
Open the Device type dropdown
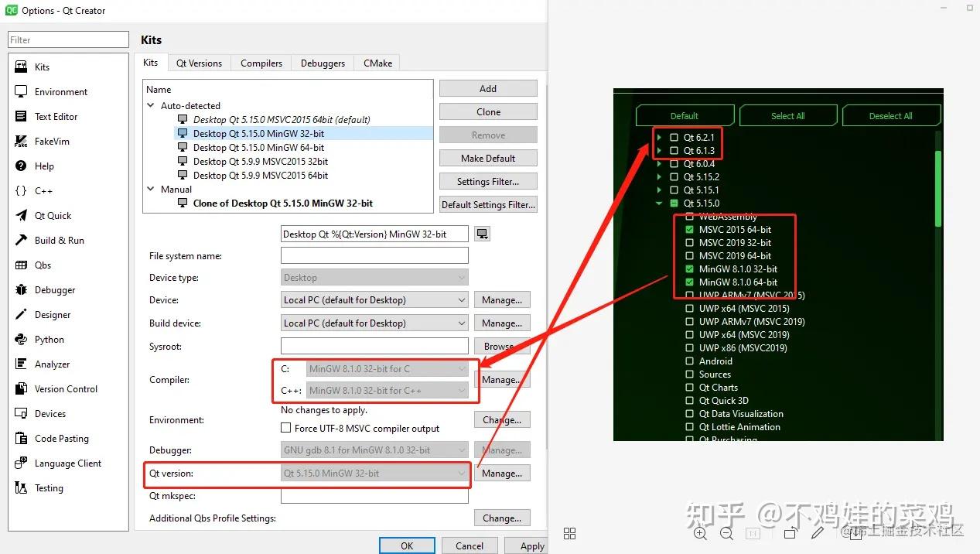pos(374,277)
